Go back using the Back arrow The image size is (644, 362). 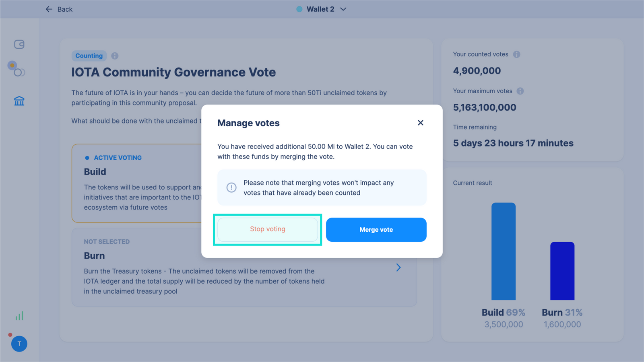pyautogui.click(x=59, y=9)
